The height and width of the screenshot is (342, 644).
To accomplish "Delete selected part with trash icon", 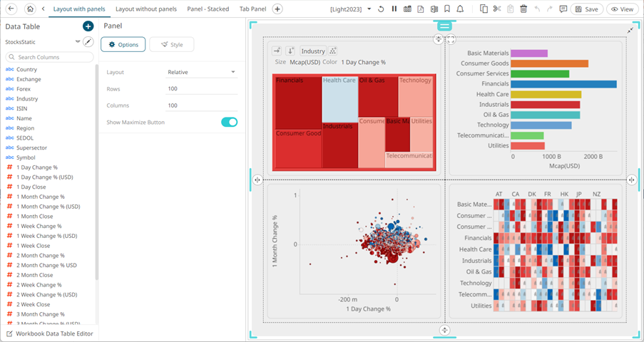I will click(523, 9).
